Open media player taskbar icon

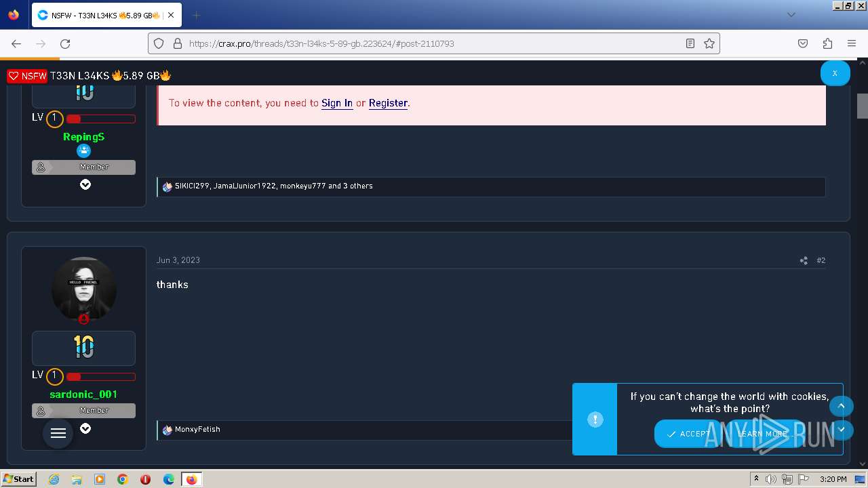(100, 479)
